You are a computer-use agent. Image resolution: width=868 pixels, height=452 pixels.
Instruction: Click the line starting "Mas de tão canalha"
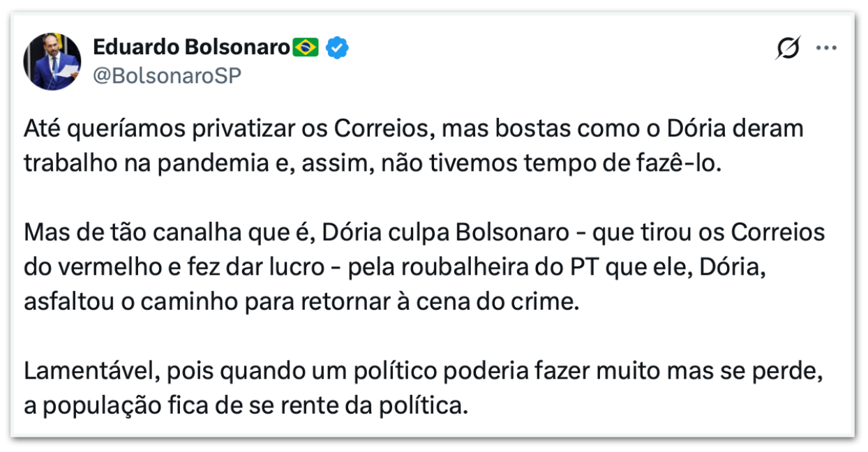(424, 233)
